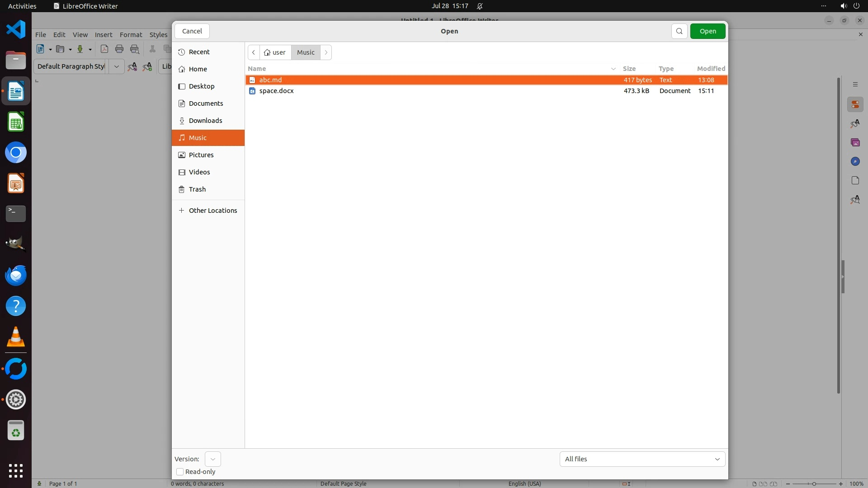The image size is (868, 488).
Task: Launch Thunderbird from the dock
Action: coord(16,276)
